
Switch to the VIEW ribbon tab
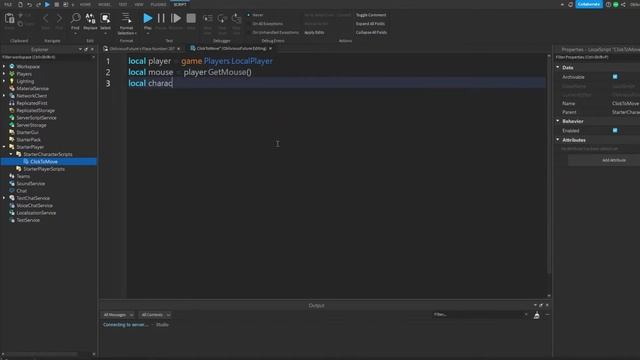139,4
